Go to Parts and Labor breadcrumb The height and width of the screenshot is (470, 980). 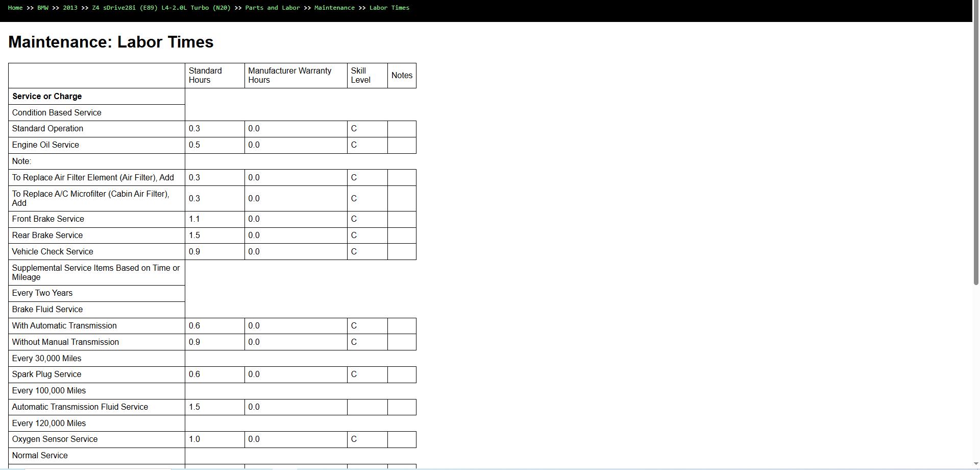(273, 8)
